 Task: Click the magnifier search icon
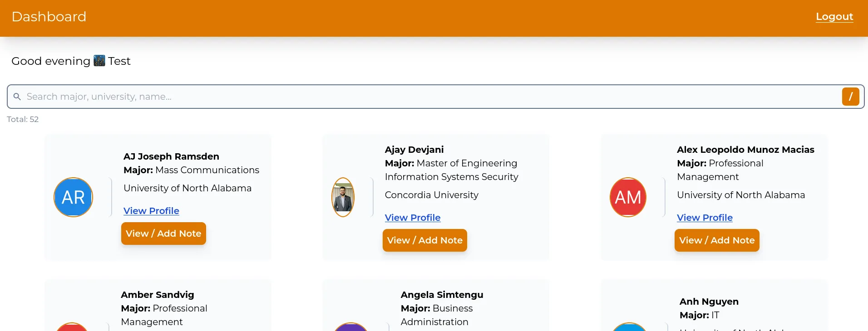17,97
